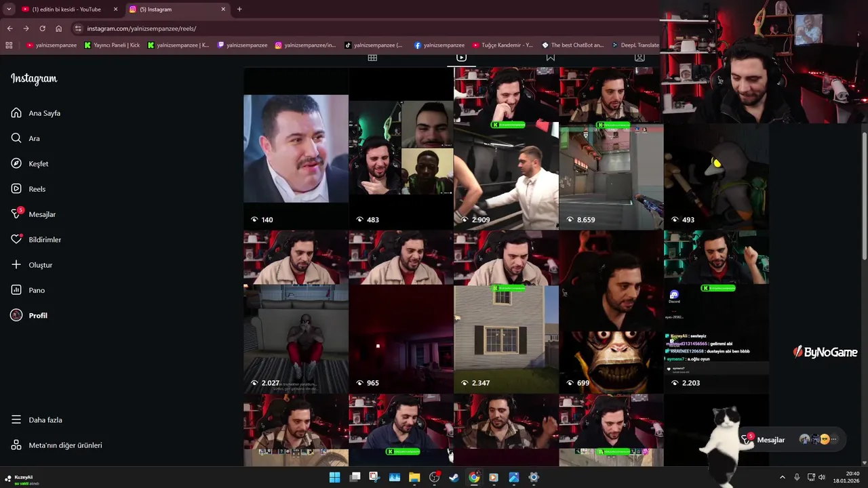The image size is (868, 488).
Task: Go back in browser
Action: [x=9, y=28]
